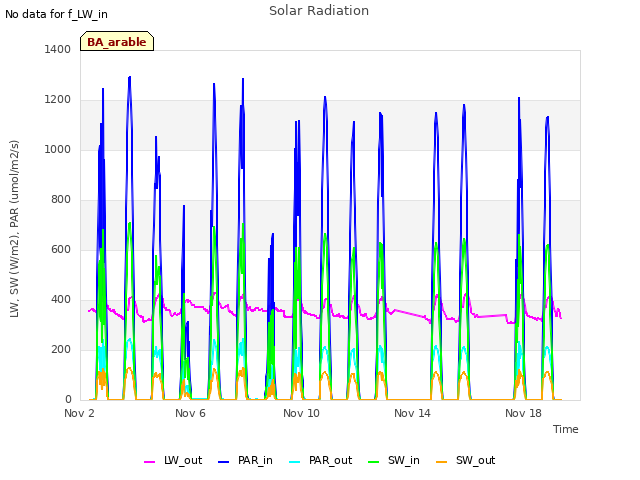640x480 pixels.
Task: Click the Nov 18 x-axis label
Action: 523,413
